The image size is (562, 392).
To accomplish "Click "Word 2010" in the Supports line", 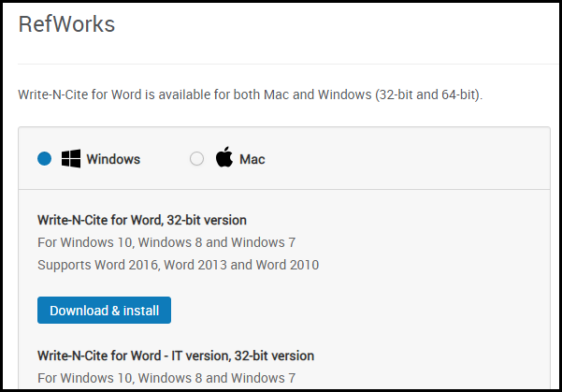I will [x=287, y=265].
